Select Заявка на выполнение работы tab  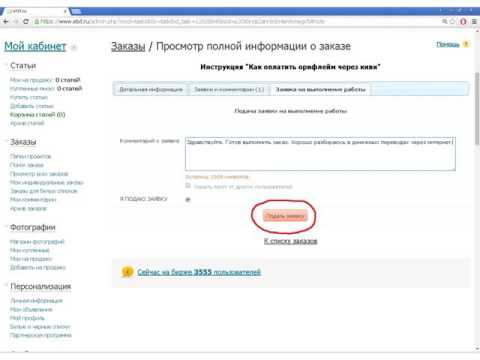(320, 89)
